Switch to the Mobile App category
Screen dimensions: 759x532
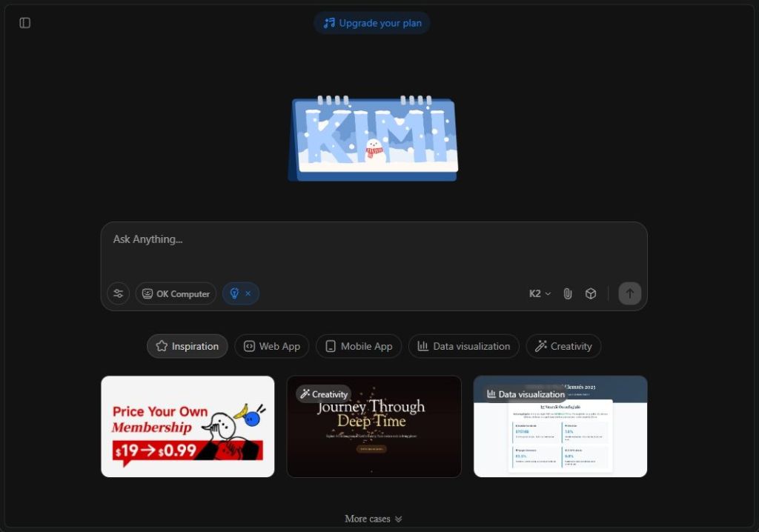point(359,346)
